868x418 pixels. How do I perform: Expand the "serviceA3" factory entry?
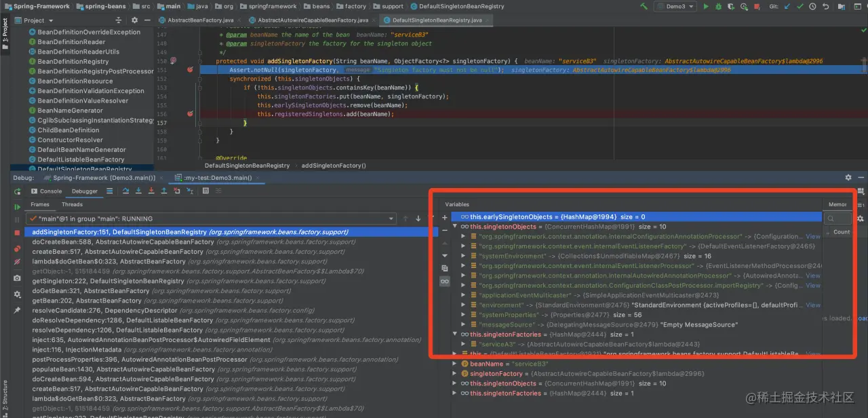464,344
